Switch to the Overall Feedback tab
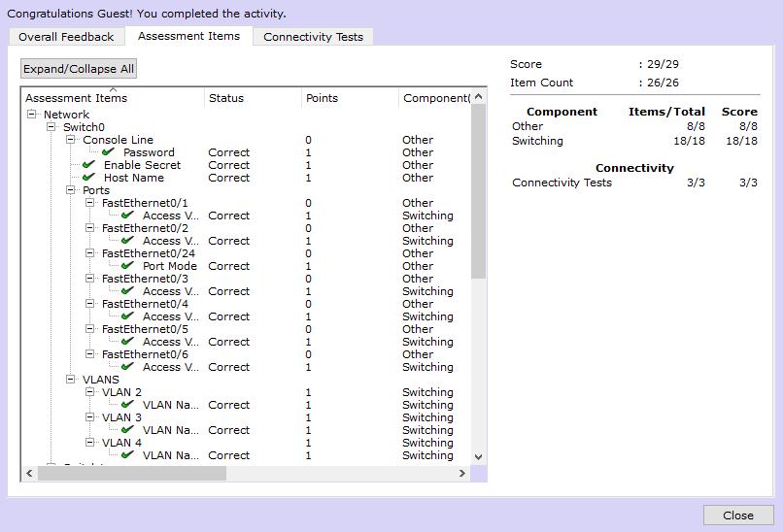Image resolution: width=783 pixels, height=532 pixels. tap(66, 37)
